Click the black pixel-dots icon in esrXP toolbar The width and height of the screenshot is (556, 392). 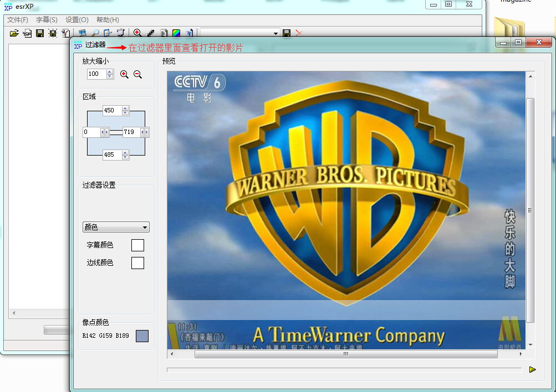(151, 33)
